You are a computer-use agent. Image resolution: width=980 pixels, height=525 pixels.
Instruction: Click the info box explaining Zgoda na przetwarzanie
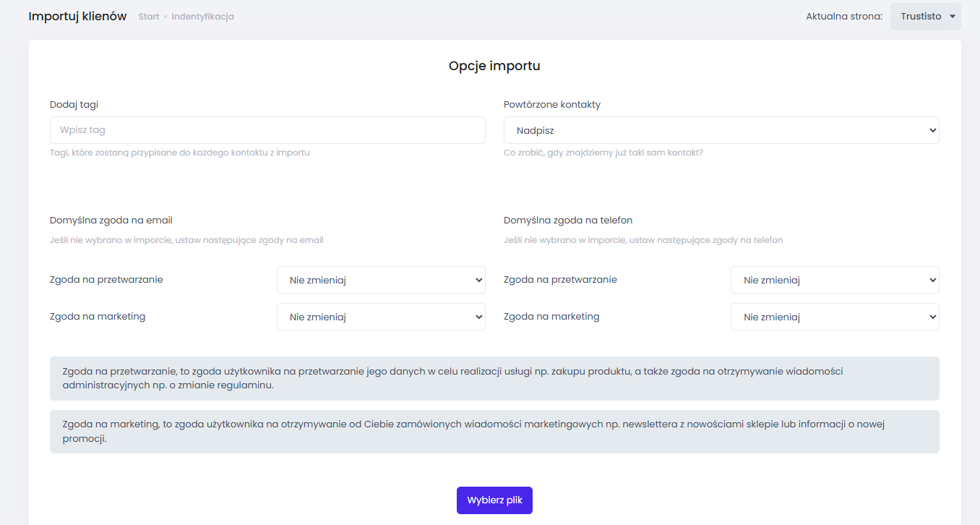click(494, 378)
